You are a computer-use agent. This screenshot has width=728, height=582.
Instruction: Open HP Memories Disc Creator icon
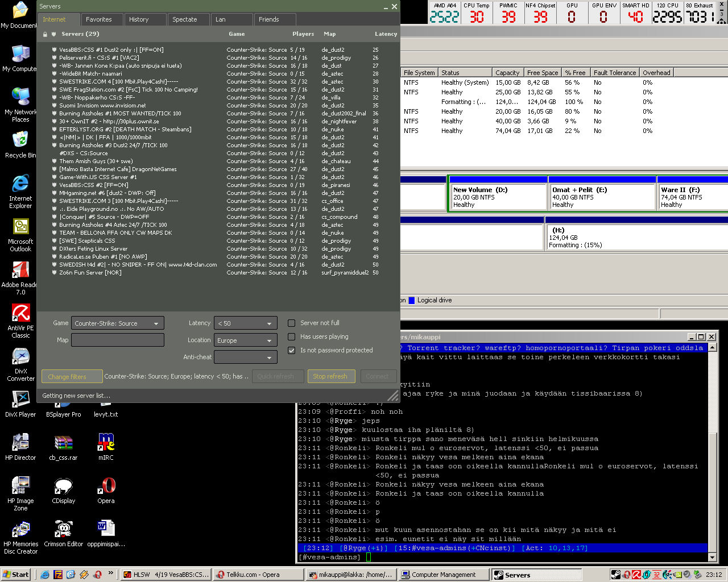(x=20, y=537)
